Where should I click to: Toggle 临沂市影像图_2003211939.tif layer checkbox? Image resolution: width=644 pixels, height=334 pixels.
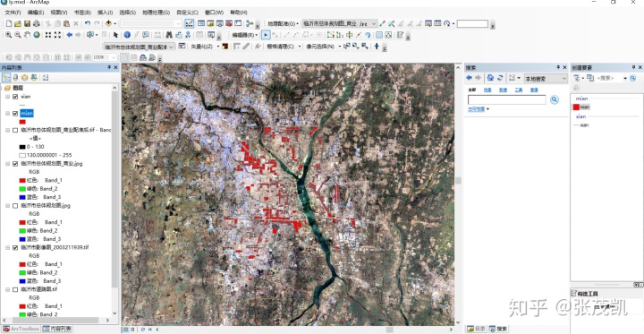point(15,248)
